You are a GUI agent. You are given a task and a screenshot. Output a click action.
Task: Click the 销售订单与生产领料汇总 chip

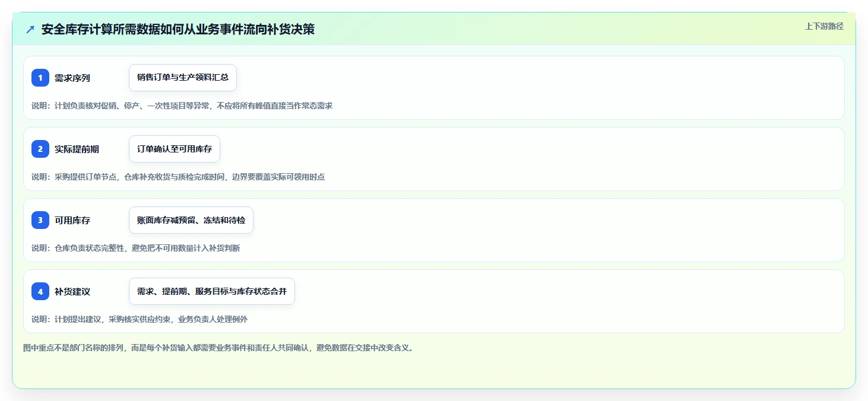(183, 78)
